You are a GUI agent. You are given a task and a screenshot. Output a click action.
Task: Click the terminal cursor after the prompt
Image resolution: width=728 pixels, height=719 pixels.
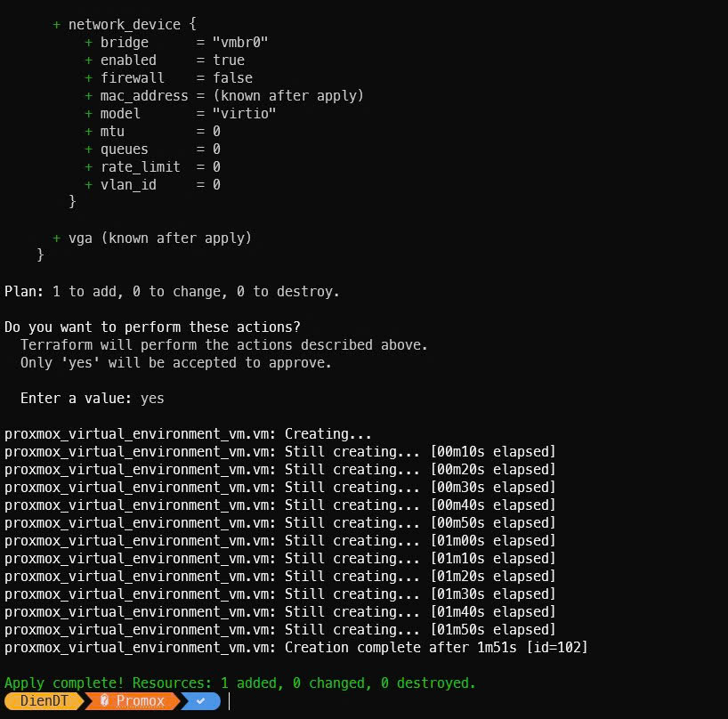click(x=230, y=701)
